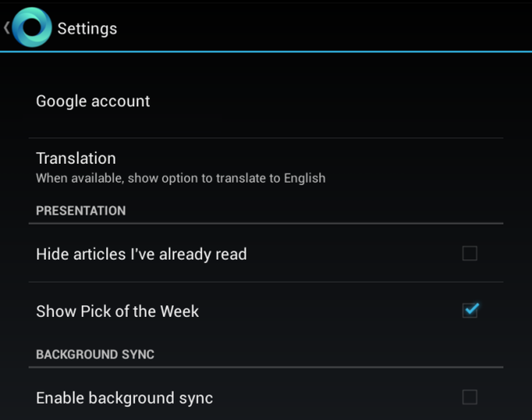The width and height of the screenshot is (532, 420).
Task: Click the circular teal Currents app logo
Action: point(32,27)
